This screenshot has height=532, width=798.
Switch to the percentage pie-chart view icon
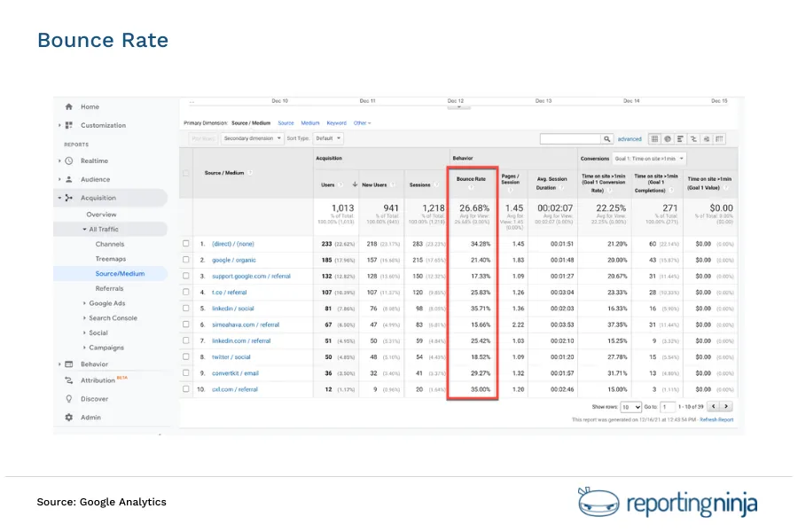(x=668, y=139)
